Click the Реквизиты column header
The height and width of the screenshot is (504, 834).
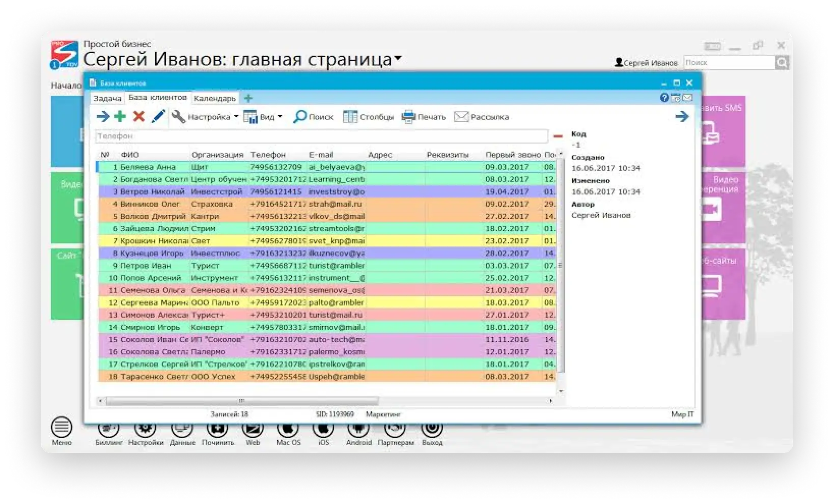[x=448, y=155]
